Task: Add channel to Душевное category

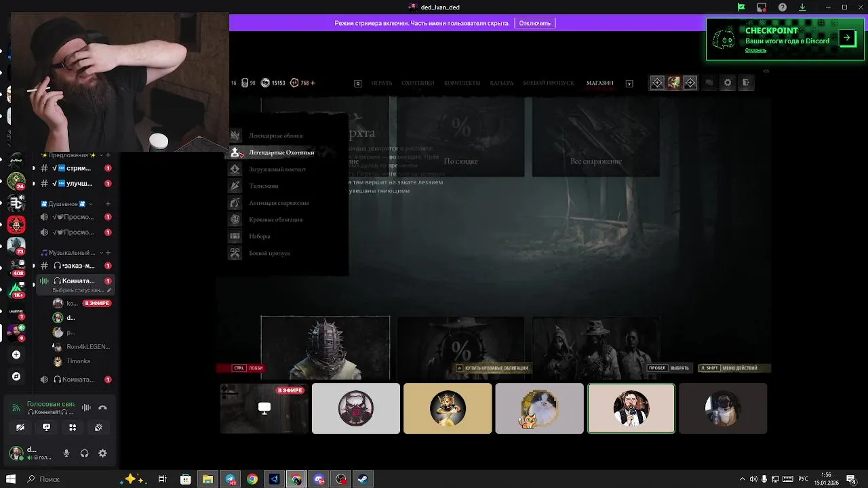Action: pyautogui.click(x=108, y=204)
